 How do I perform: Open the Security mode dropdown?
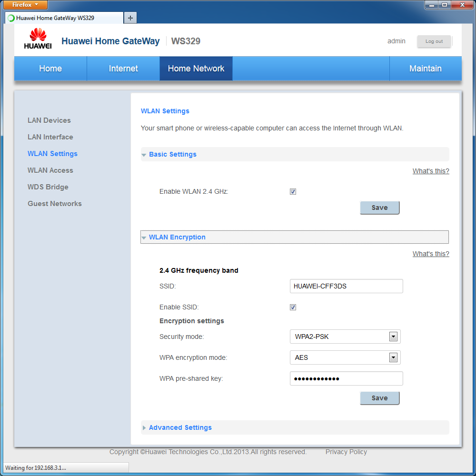pyautogui.click(x=345, y=337)
